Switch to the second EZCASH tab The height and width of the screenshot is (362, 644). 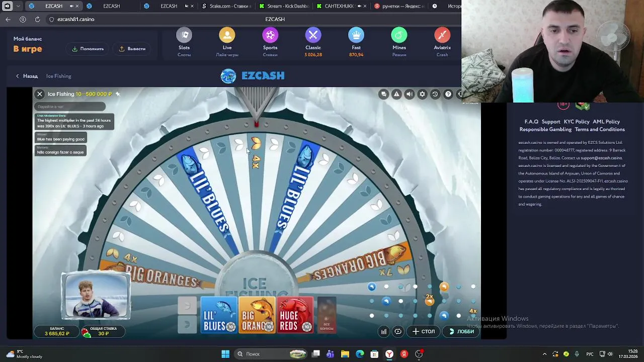point(111,6)
